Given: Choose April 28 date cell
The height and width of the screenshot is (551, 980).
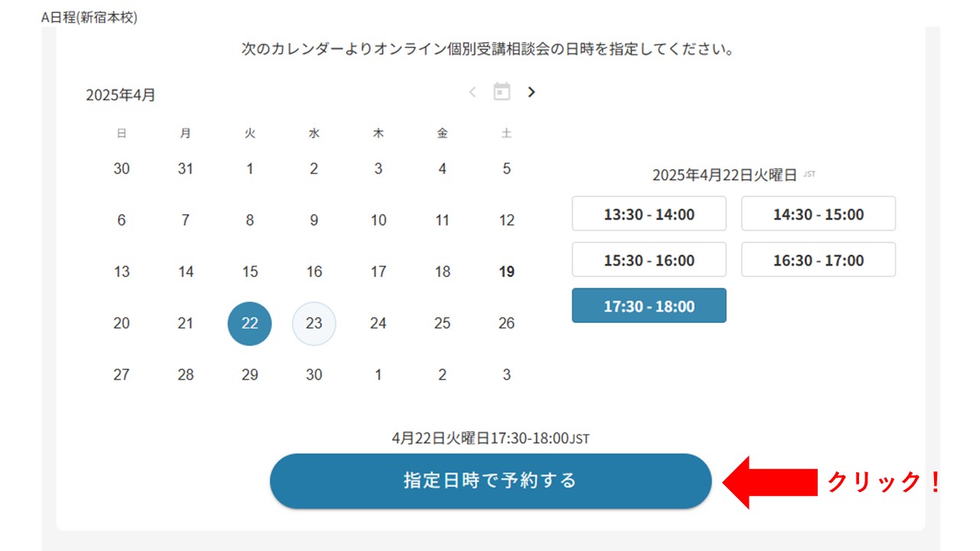Looking at the screenshot, I should (x=185, y=374).
